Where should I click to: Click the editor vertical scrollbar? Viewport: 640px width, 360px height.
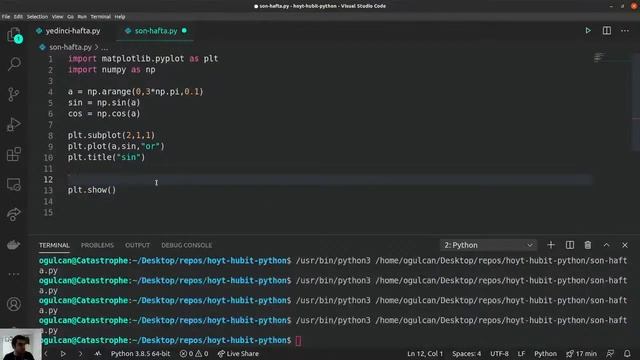[636, 102]
